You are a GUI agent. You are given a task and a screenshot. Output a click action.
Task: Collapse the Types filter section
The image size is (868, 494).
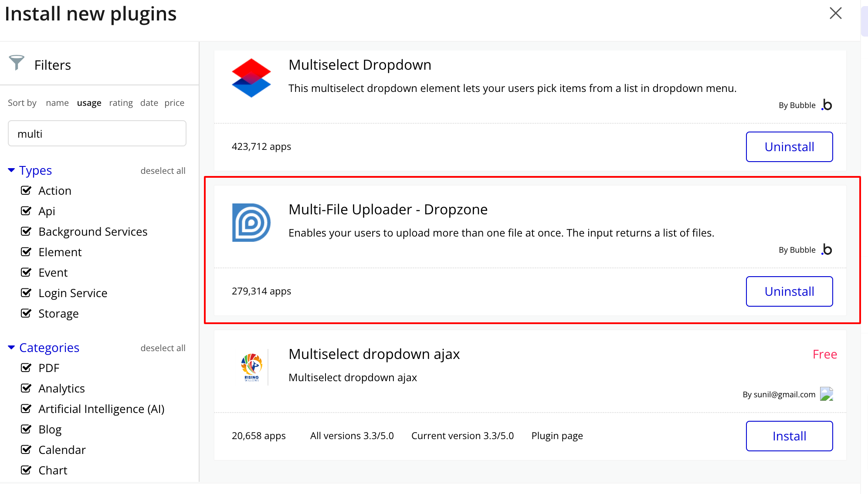[x=30, y=170]
